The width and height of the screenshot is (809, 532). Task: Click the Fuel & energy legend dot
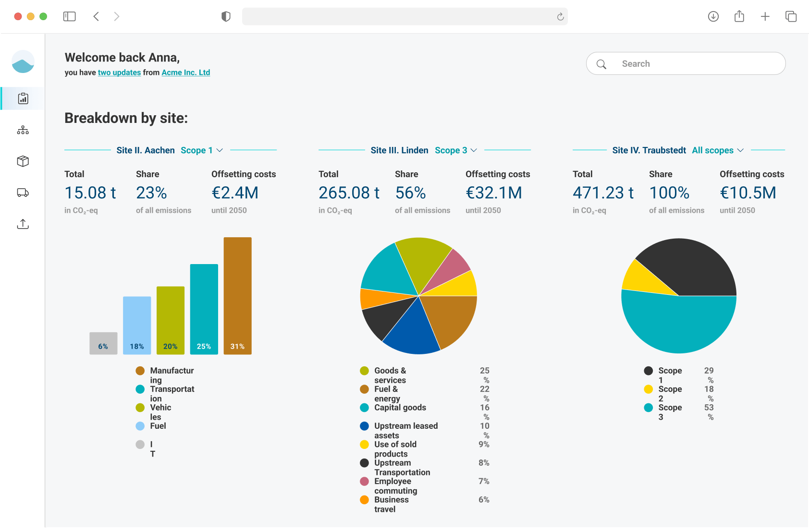[x=365, y=389]
